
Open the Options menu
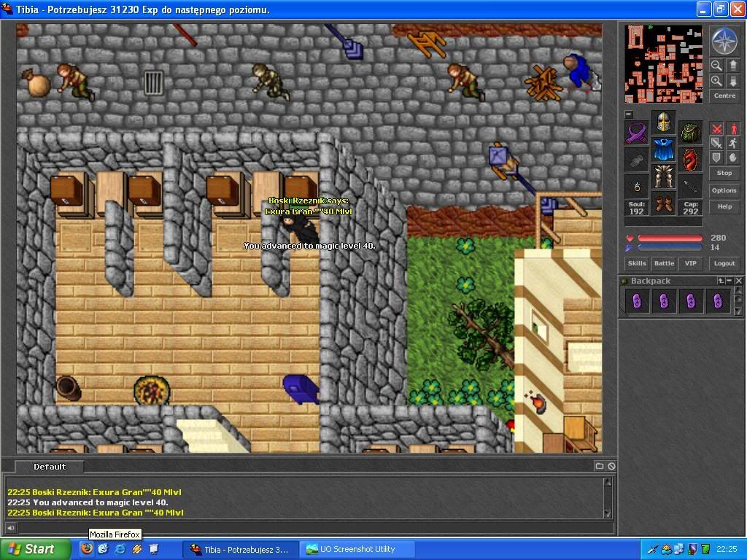point(724,190)
